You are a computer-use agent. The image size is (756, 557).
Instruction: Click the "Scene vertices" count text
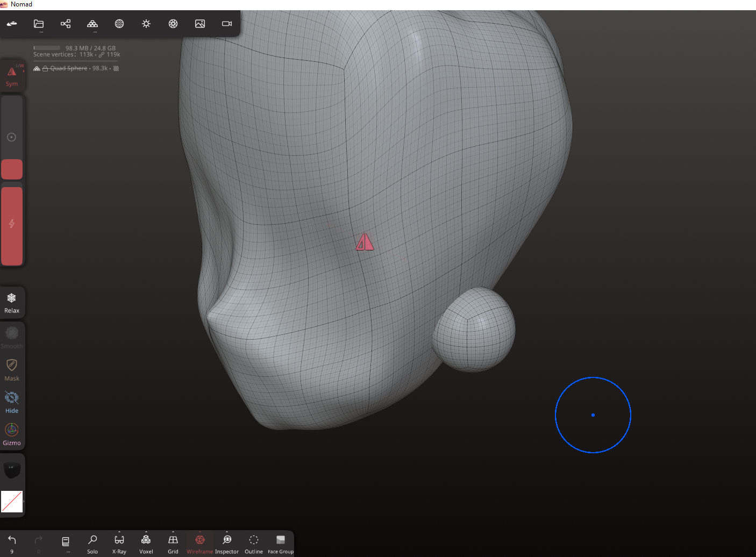click(x=63, y=54)
